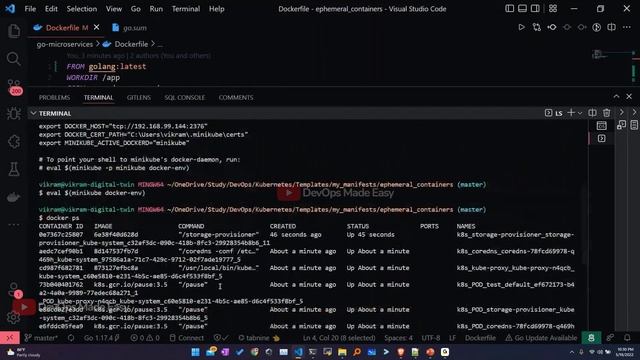
Task: Switch to the COMMENTS panel tab
Action: [x=236, y=97]
